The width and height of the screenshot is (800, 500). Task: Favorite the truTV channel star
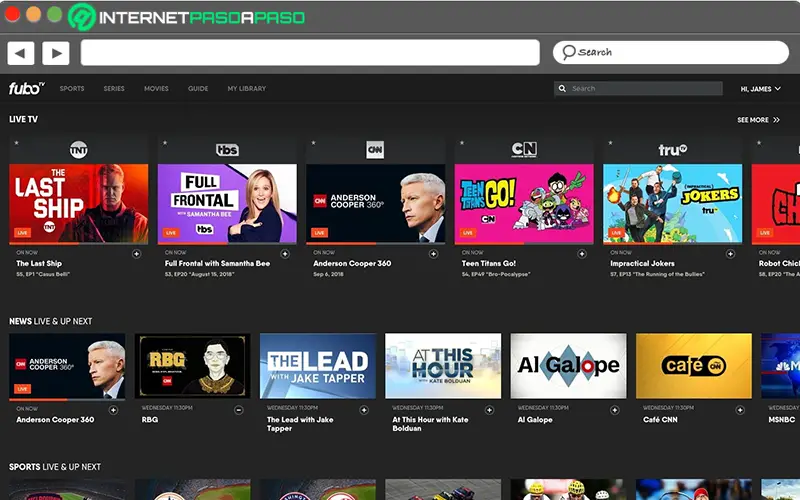[610, 143]
